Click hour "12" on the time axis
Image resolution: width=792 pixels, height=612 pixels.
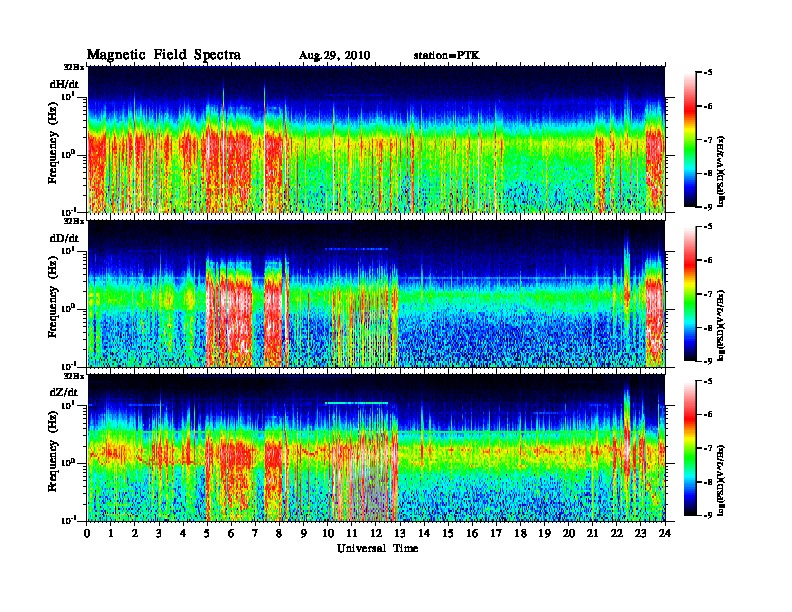coord(375,533)
